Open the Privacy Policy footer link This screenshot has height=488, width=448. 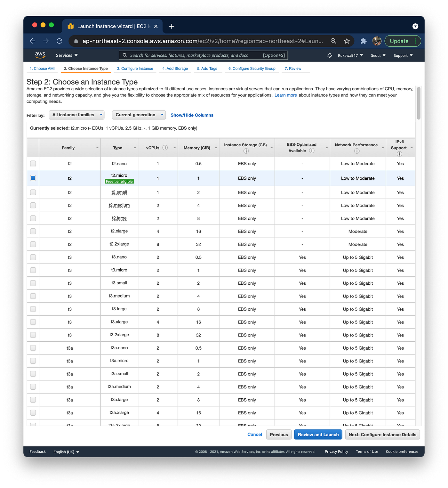tap(336, 451)
